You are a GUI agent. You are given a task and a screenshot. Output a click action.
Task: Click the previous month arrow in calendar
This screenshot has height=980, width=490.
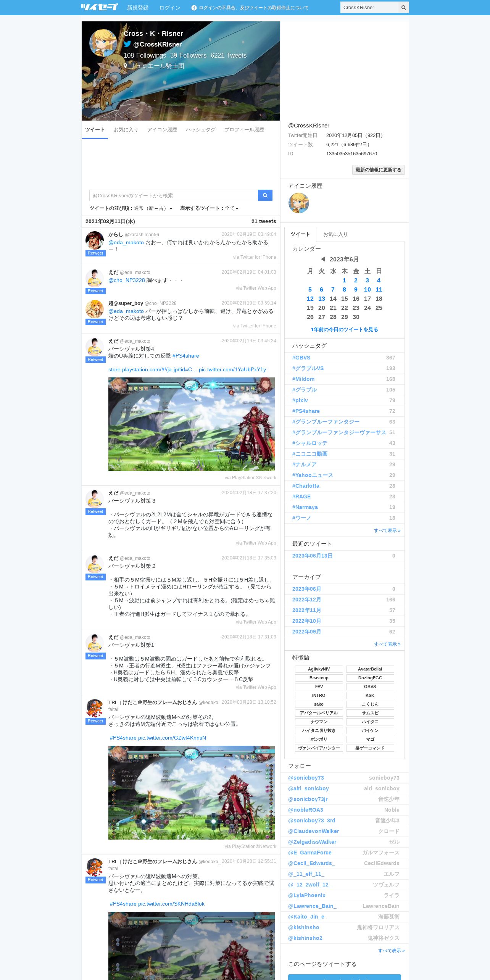(x=323, y=259)
